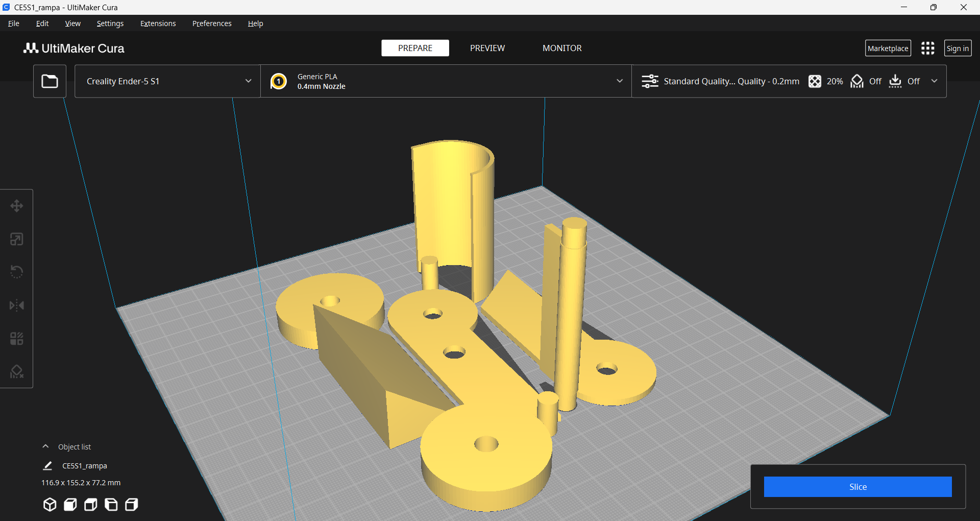
Task: Select the Mirror tool
Action: point(17,305)
